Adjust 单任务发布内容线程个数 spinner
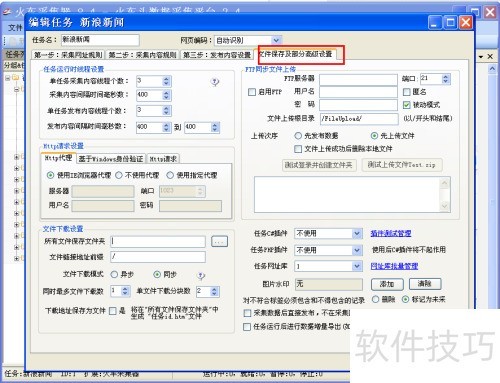The height and width of the screenshot is (383, 500). pos(166,110)
